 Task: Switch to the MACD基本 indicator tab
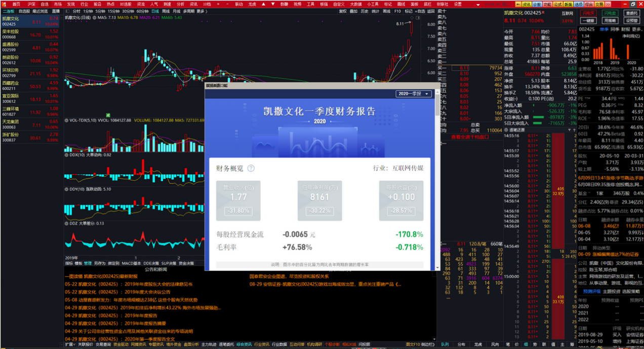point(131,263)
